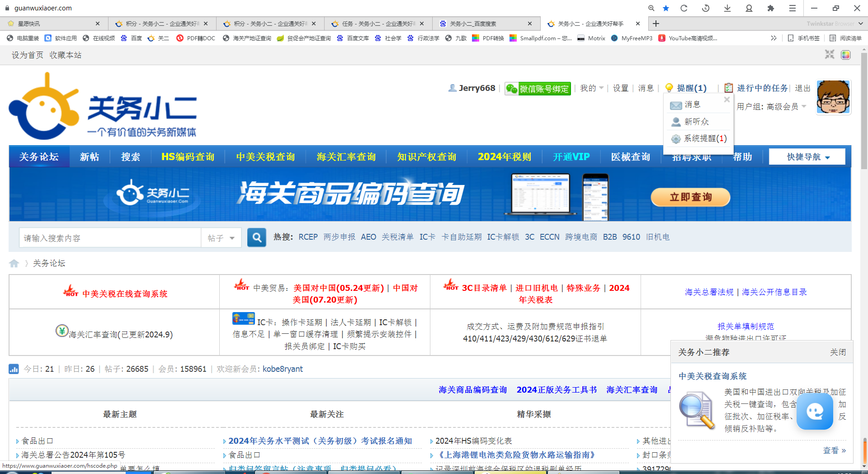Click the orange 立即查询 banner button
This screenshot has width=868, height=474.
(690, 197)
